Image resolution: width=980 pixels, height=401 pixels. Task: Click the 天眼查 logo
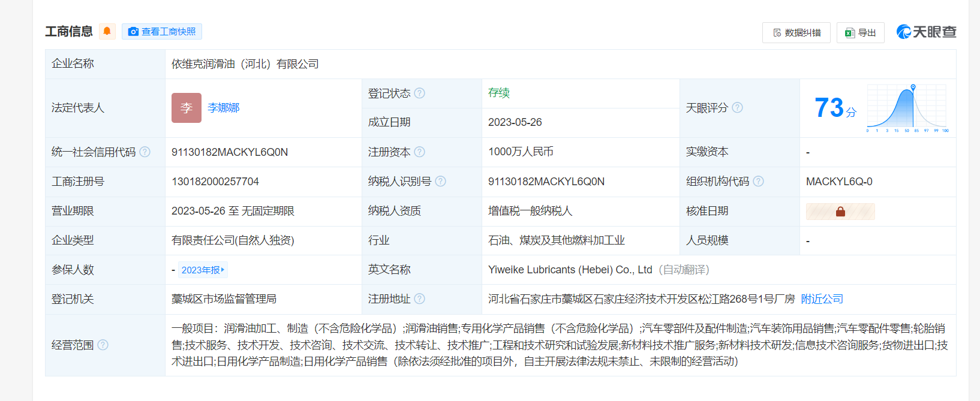pyautogui.click(x=927, y=32)
